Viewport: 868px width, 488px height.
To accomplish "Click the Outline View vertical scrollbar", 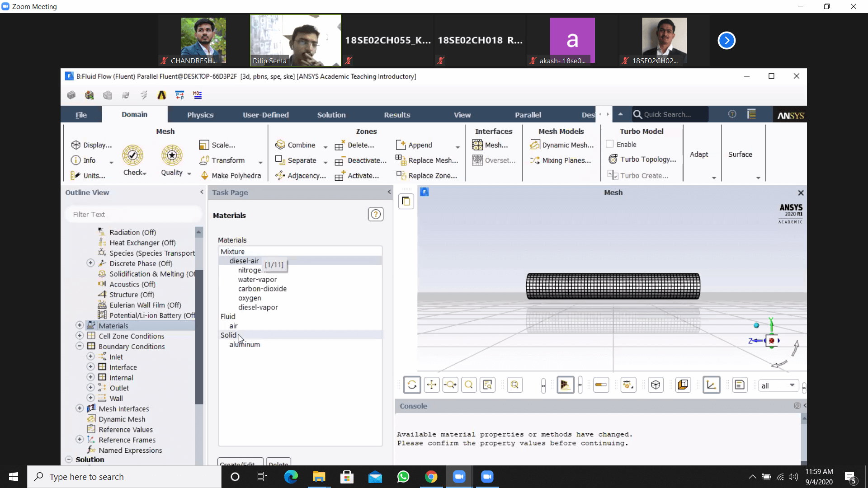I will [x=199, y=334].
